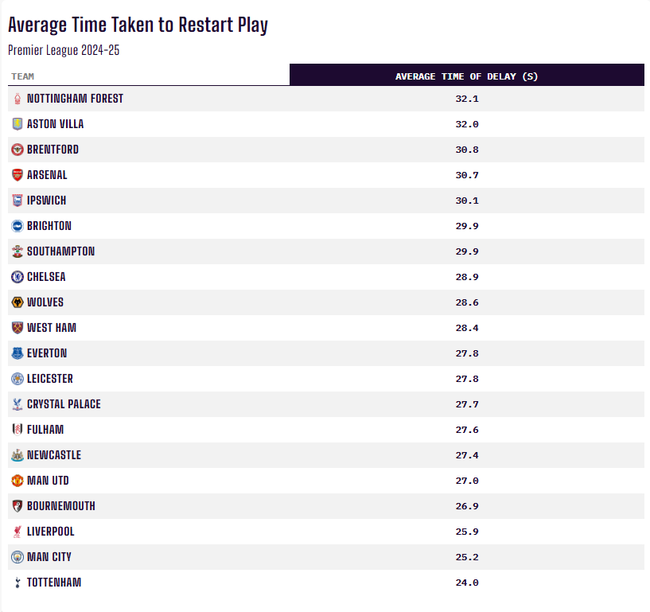
Task: Sort by Average Time of Delay column header
Action: pyautogui.click(x=467, y=76)
